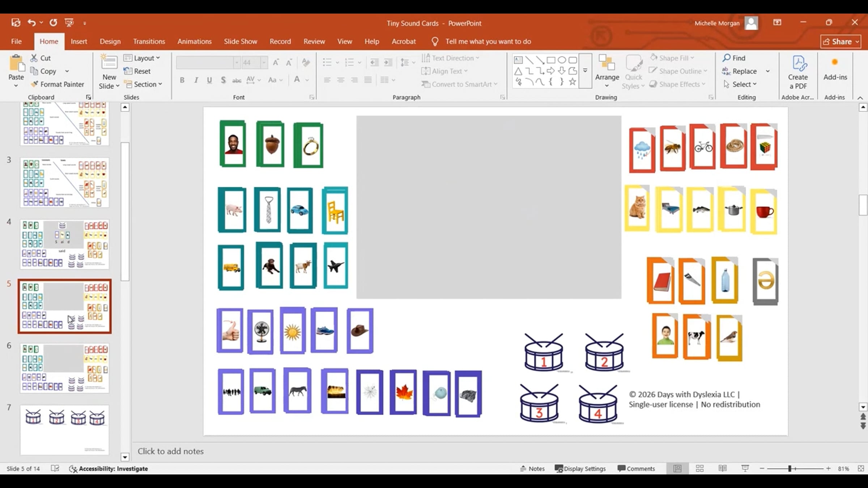Click Reset slide button
Screen dimensions: 868x488
137,71
